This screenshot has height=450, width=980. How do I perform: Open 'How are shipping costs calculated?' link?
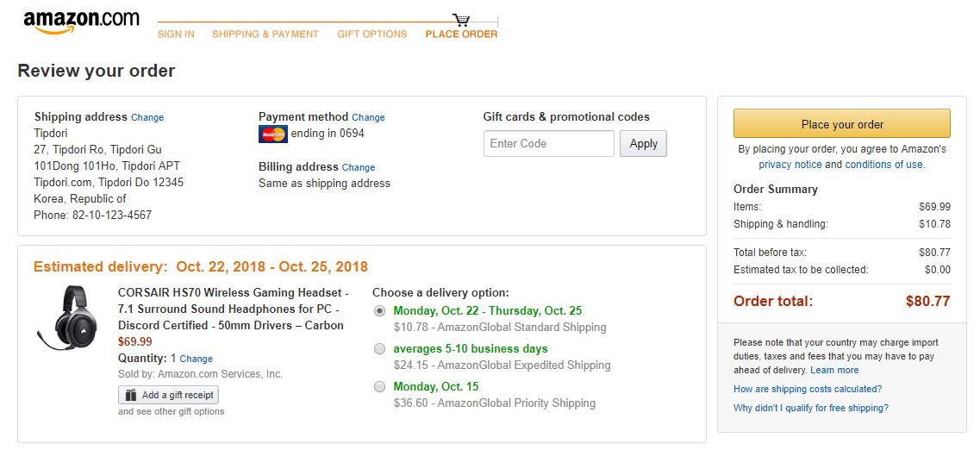[x=808, y=389]
